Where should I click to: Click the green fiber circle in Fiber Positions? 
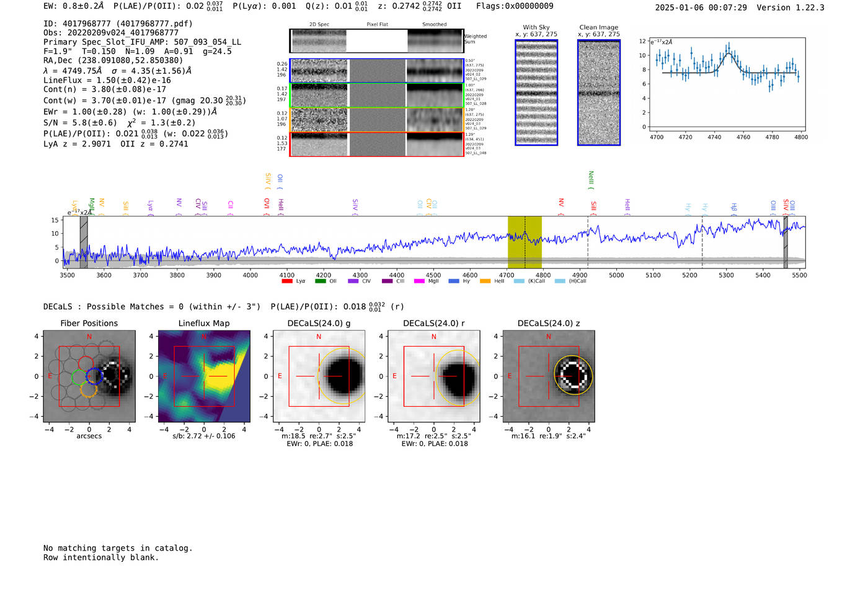(x=80, y=378)
